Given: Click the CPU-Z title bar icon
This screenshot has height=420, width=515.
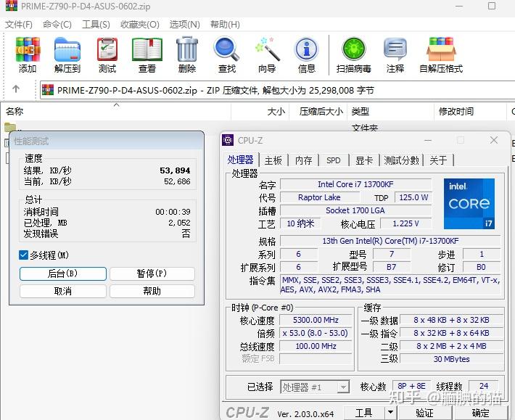Looking at the screenshot, I should tap(228, 140).
